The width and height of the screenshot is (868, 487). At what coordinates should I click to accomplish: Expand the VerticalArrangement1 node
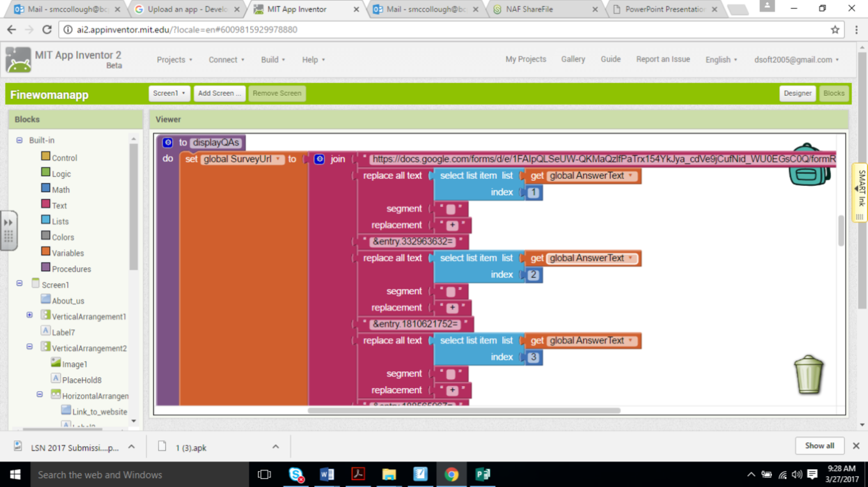tap(29, 315)
